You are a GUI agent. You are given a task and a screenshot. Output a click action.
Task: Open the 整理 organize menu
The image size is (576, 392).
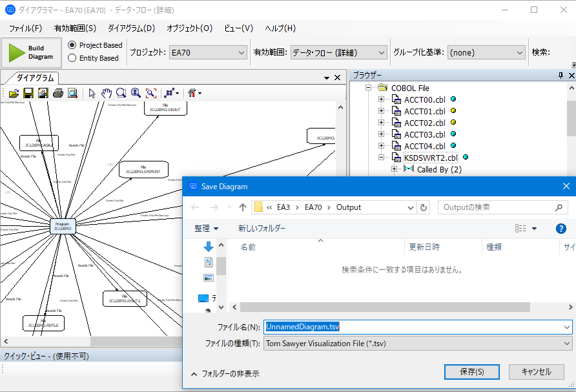click(206, 229)
